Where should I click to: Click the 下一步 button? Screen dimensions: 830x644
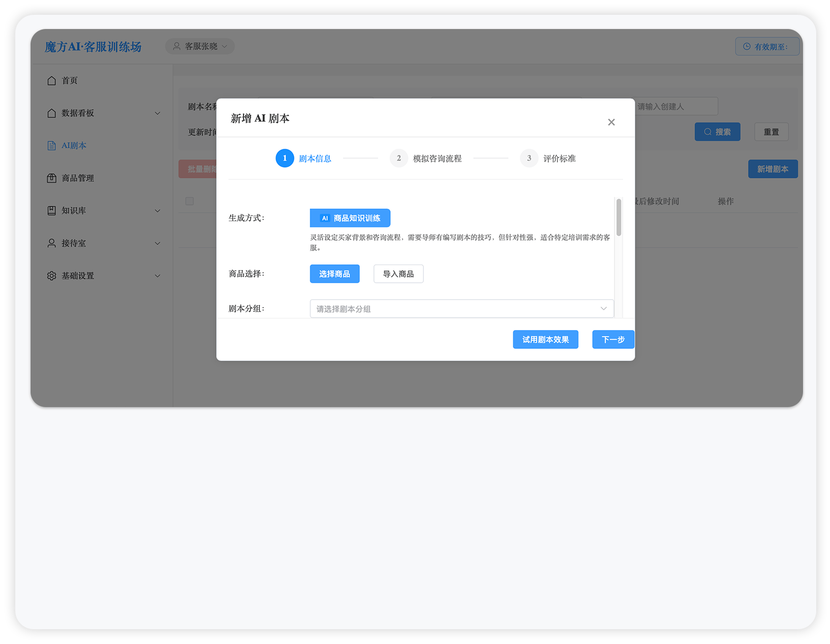[612, 340]
